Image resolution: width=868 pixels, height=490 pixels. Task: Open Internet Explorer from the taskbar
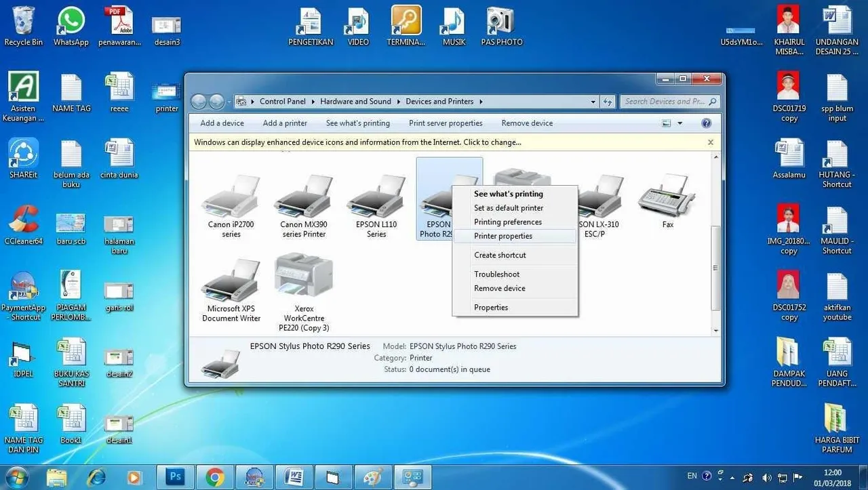click(x=96, y=477)
